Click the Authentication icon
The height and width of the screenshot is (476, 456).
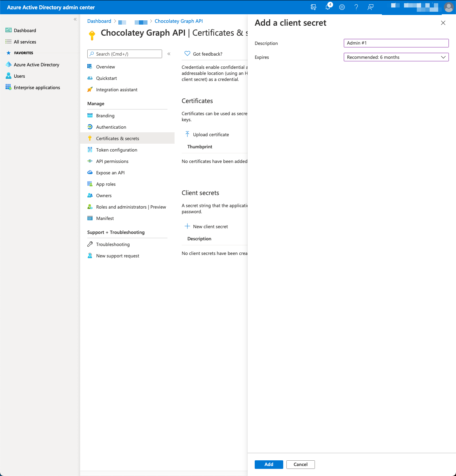[x=90, y=127]
